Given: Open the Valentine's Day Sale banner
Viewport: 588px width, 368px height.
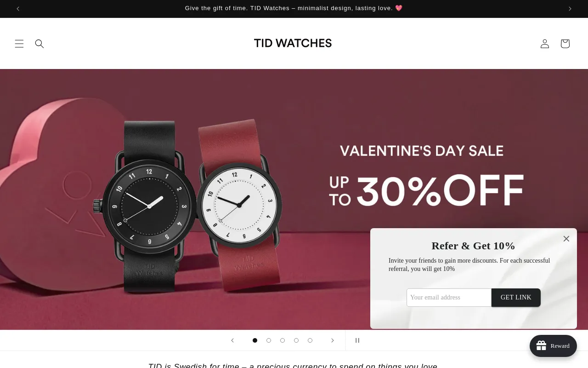Looking at the screenshot, I should coord(294,199).
